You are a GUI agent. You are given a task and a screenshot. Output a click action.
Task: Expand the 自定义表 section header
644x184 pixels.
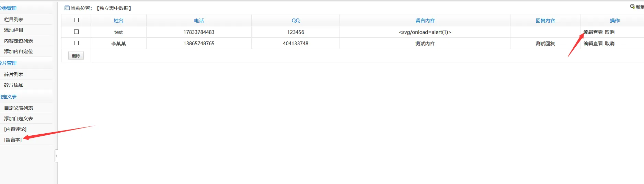[x=8, y=97]
